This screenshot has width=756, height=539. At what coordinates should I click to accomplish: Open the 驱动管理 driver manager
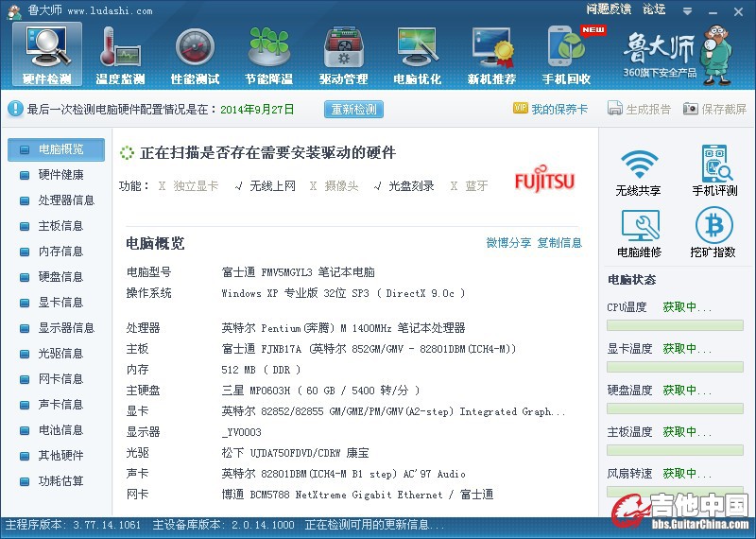[x=343, y=54]
